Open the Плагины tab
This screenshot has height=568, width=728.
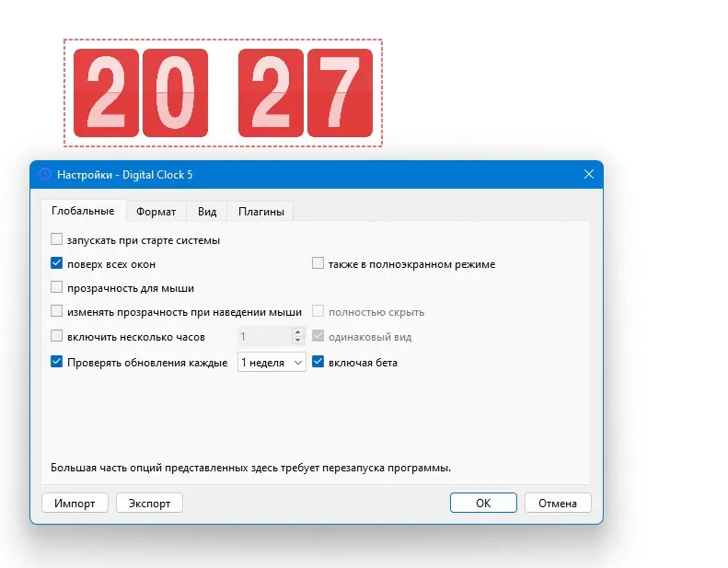point(261,212)
